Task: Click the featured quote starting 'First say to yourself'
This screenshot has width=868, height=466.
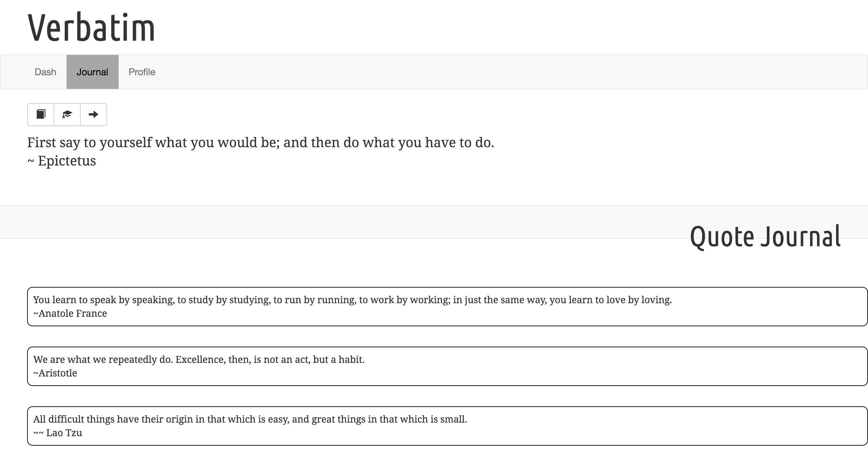Action: click(x=261, y=142)
